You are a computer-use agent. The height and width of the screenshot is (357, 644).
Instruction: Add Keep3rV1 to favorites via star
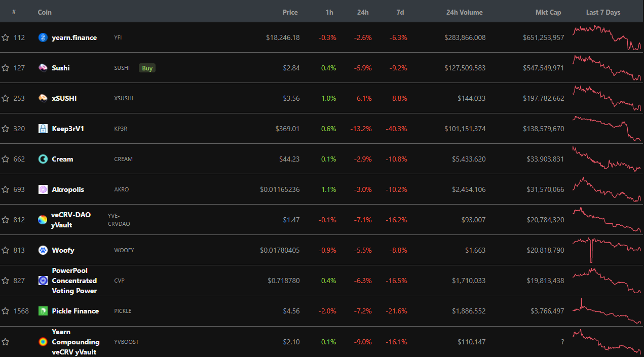pos(5,129)
